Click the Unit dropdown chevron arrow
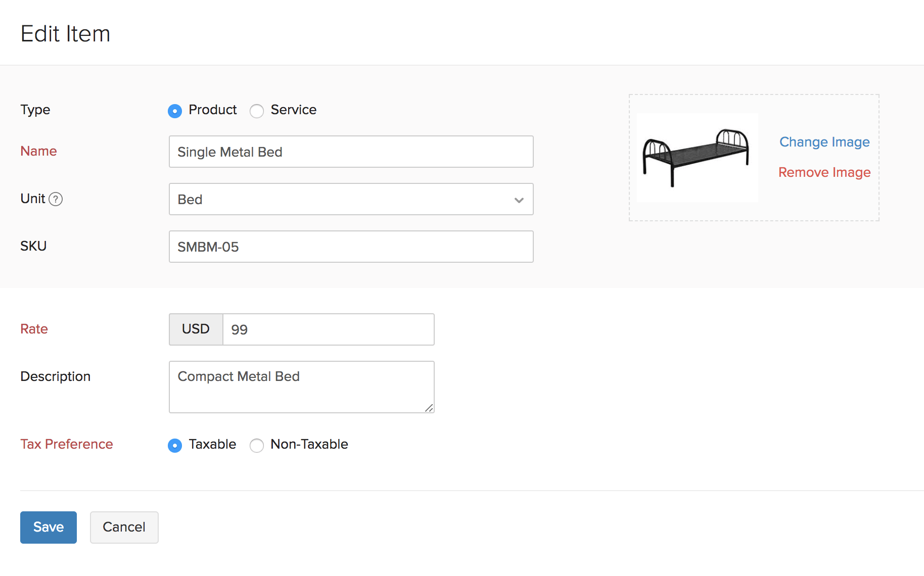This screenshot has width=924, height=576. pos(519,200)
